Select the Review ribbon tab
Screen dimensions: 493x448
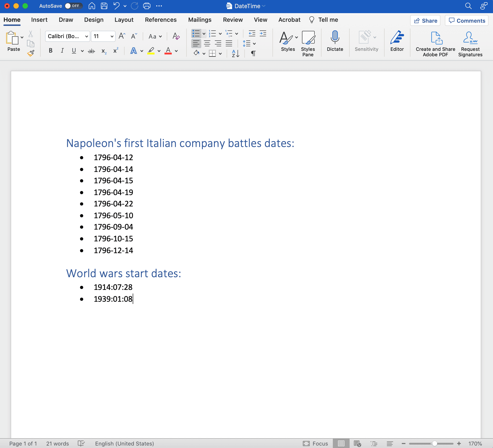(232, 19)
